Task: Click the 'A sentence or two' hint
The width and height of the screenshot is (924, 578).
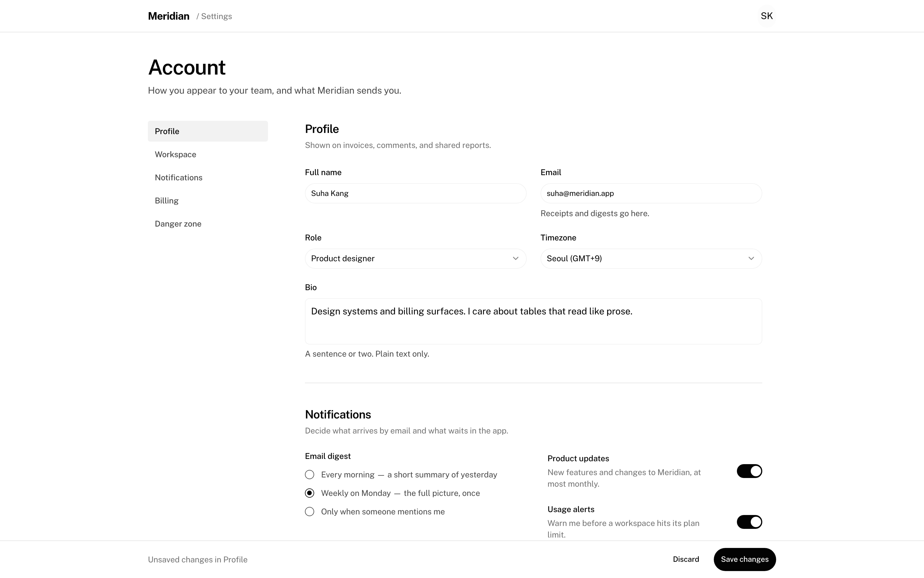Action: pyautogui.click(x=367, y=354)
